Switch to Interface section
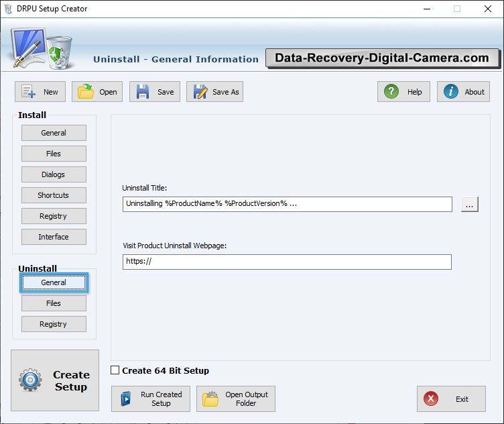 click(54, 237)
